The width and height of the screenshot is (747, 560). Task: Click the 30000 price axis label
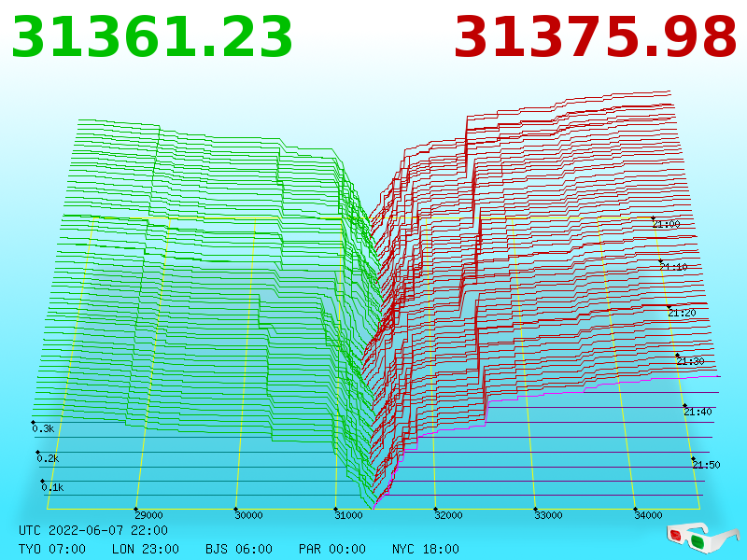tap(248, 515)
